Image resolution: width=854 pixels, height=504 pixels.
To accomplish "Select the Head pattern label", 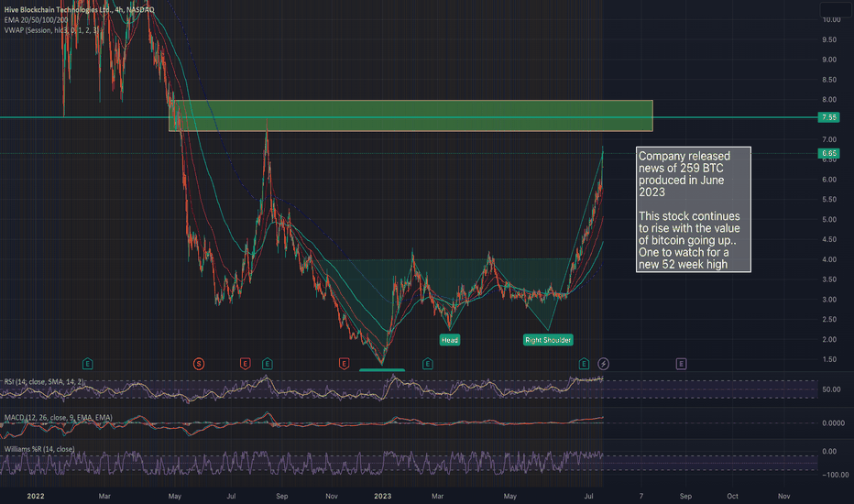I will tap(450, 340).
